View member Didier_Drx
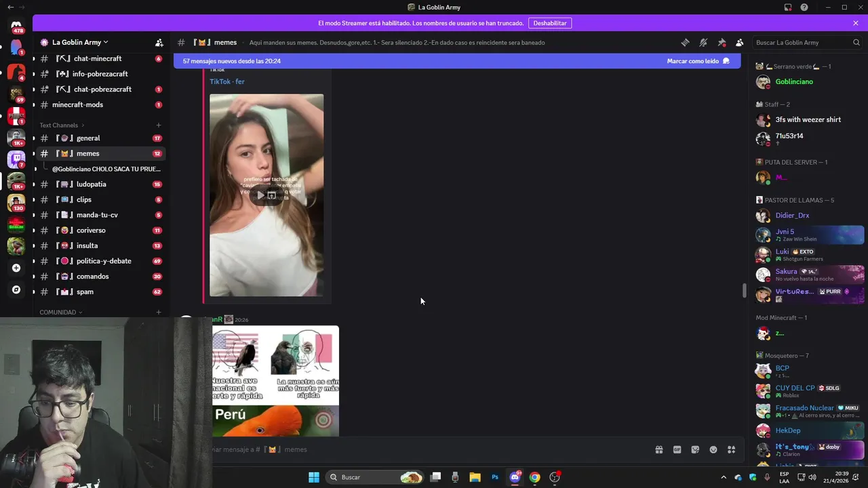This screenshot has width=868, height=488. pyautogui.click(x=809, y=216)
